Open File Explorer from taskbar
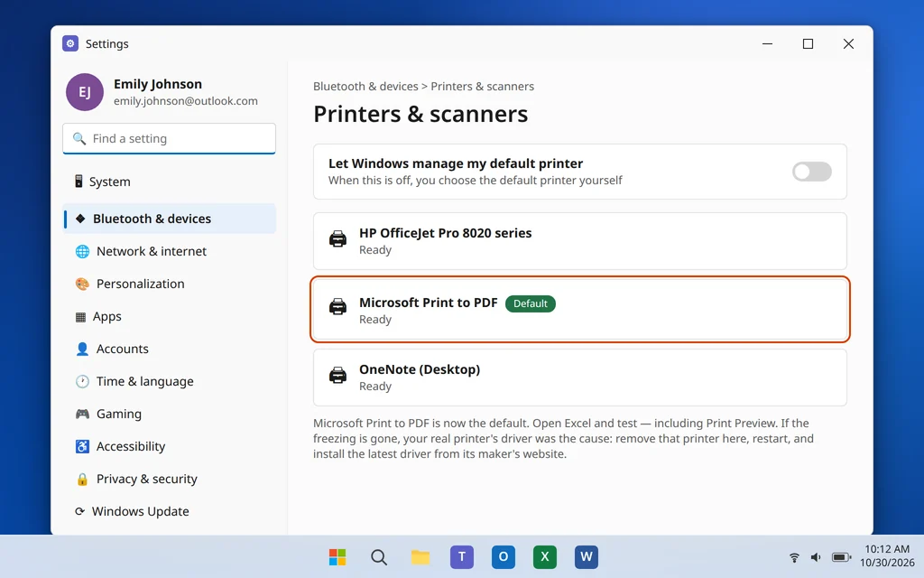This screenshot has height=578, width=924. (420, 556)
